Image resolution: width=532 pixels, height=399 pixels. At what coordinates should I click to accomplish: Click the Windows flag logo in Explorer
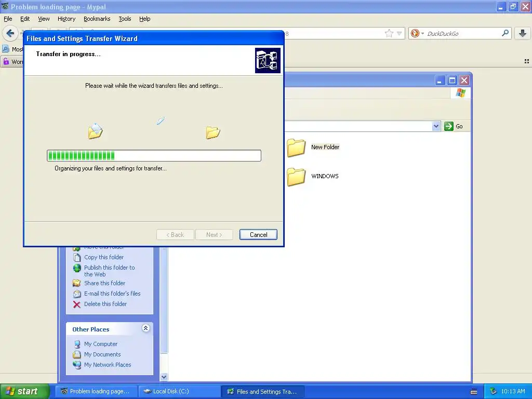tap(461, 93)
